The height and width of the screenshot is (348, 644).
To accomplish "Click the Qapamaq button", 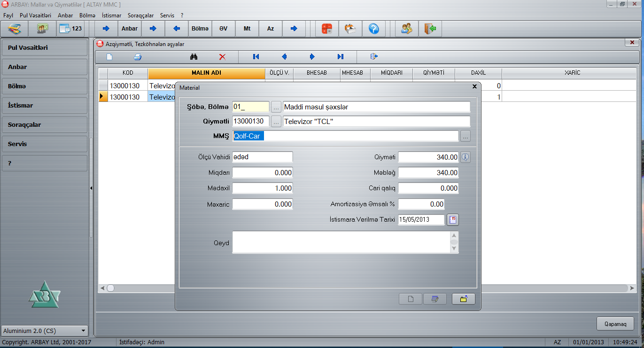I will pyautogui.click(x=615, y=324).
